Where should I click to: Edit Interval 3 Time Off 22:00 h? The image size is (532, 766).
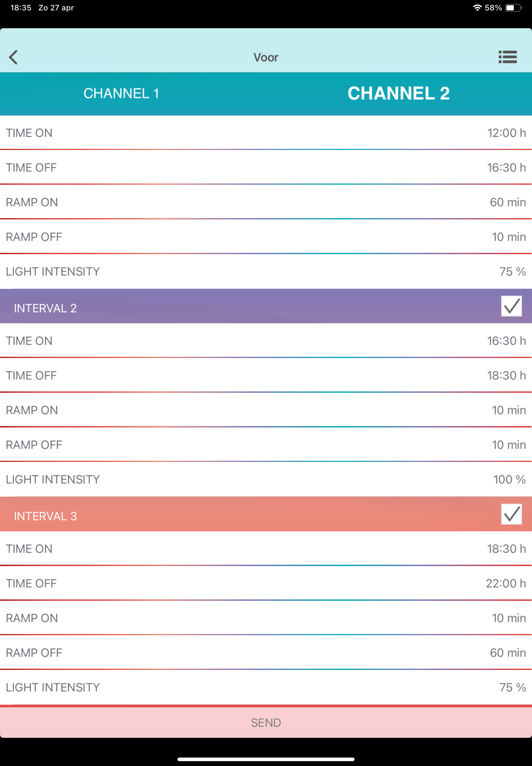[x=266, y=583]
